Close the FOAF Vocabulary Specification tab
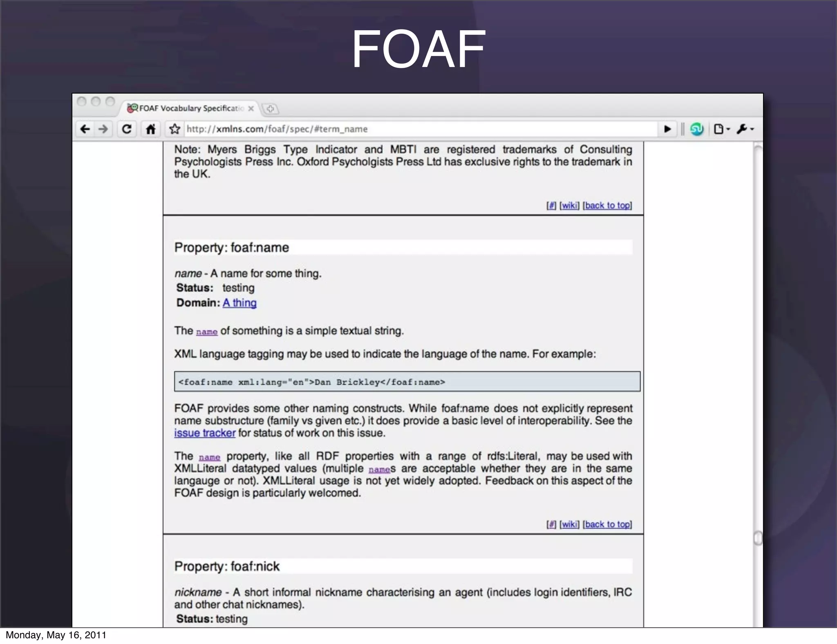 (x=251, y=108)
